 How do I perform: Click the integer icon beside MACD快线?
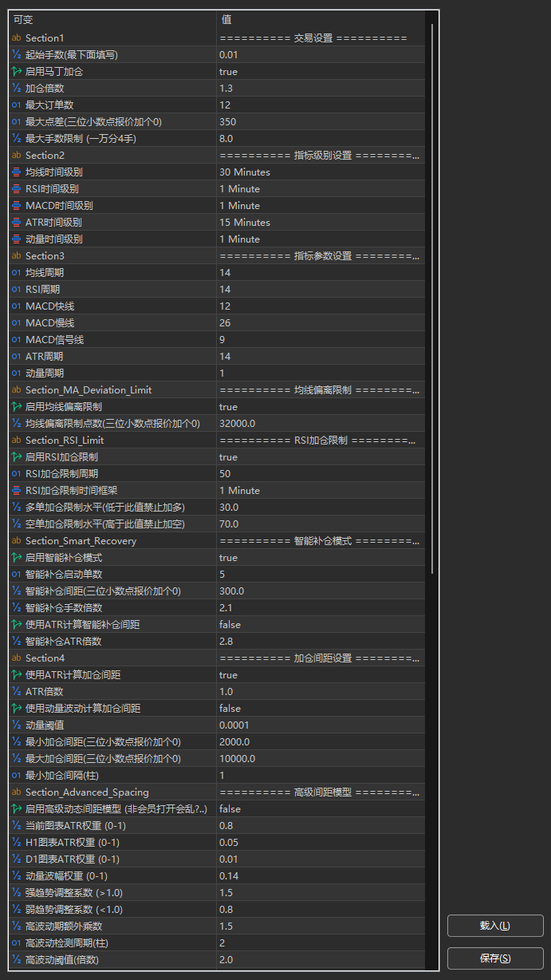(x=16, y=306)
